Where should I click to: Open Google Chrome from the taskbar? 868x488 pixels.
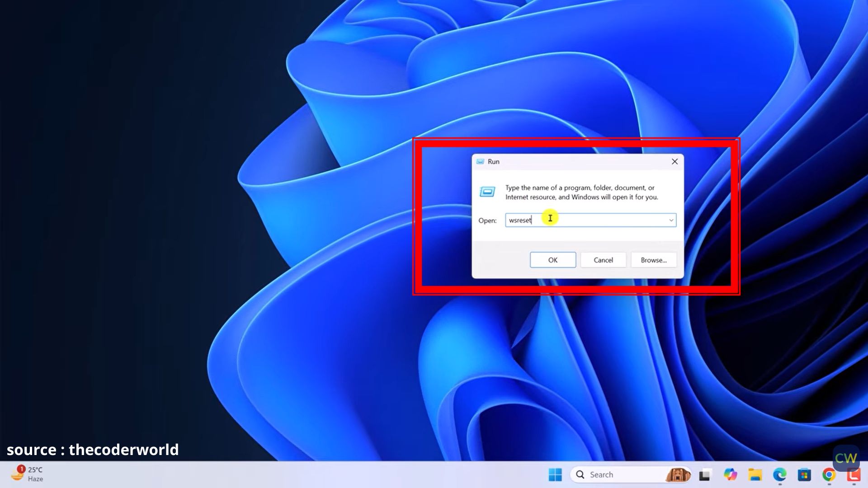[829, 475]
